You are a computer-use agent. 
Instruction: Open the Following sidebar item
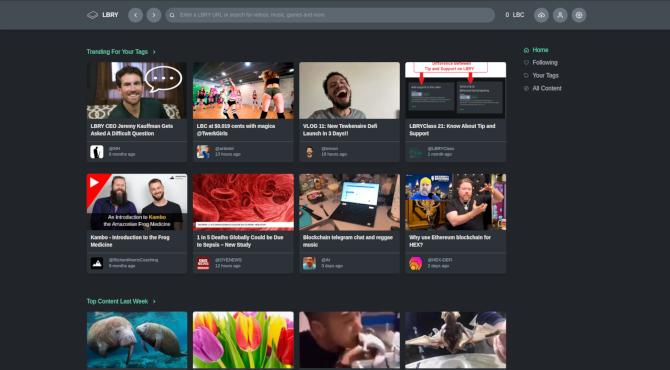[x=541, y=63]
